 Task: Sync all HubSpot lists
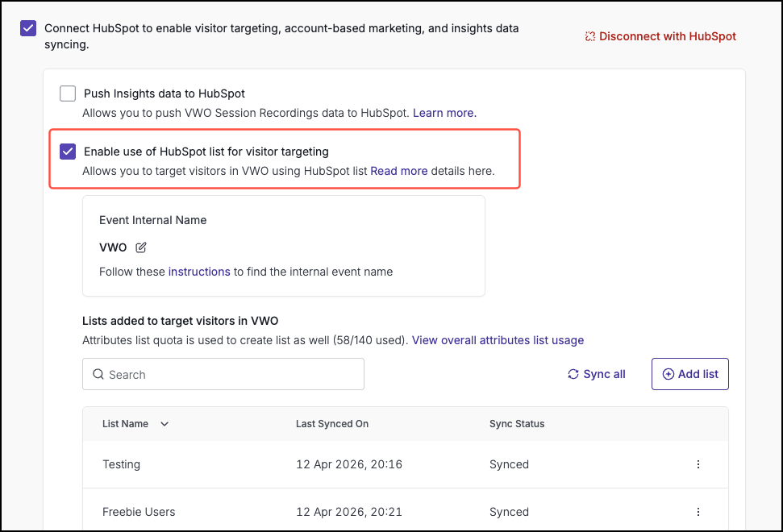click(597, 374)
